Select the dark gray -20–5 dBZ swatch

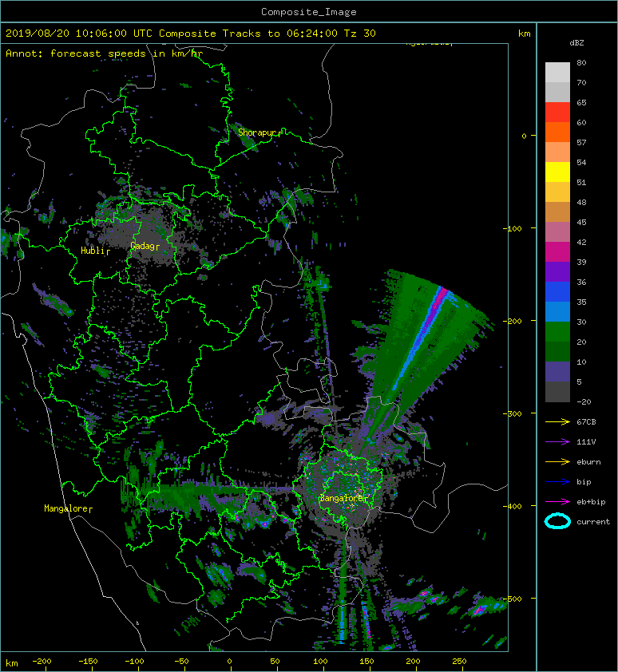557,392
